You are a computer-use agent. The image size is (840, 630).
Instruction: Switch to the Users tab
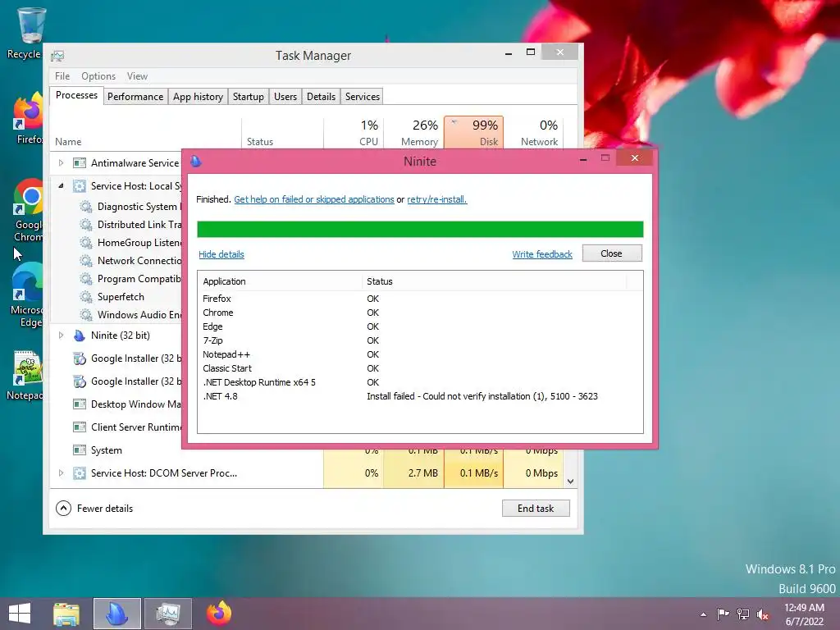click(285, 97)
